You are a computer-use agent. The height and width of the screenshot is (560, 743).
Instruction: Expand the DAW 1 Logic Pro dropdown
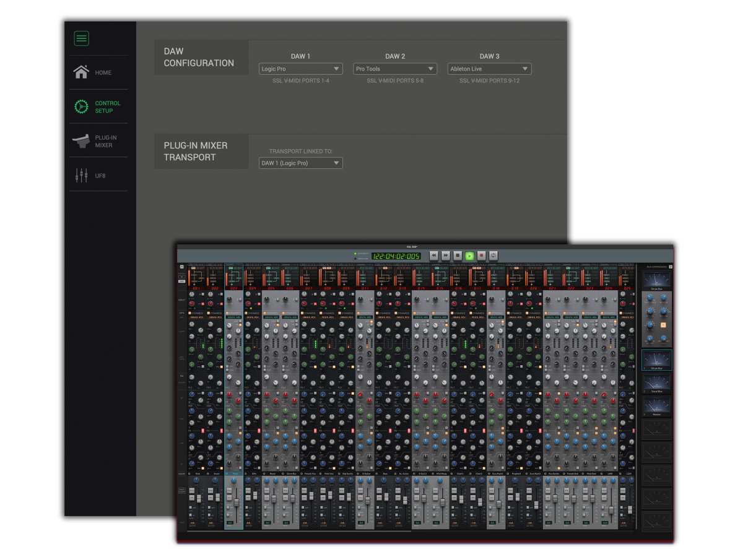coord(300,69)
